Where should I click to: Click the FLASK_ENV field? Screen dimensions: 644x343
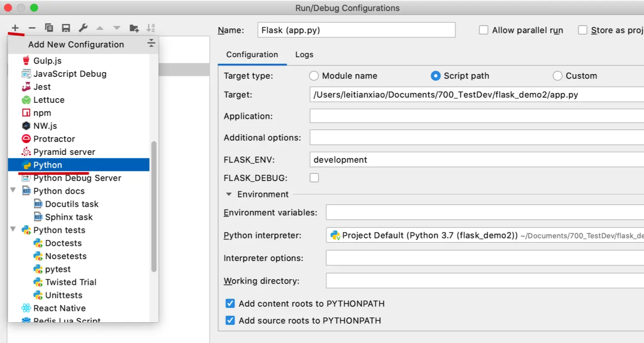coord(476,160)
